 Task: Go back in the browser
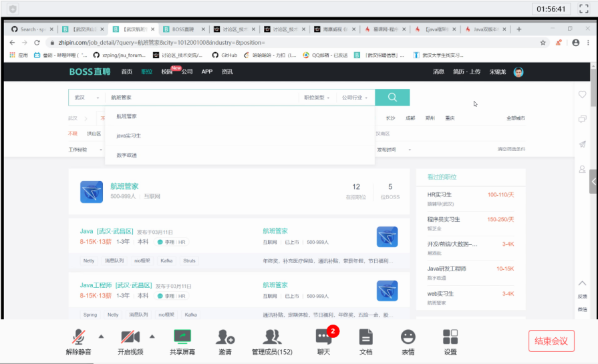tap(12, 43)
